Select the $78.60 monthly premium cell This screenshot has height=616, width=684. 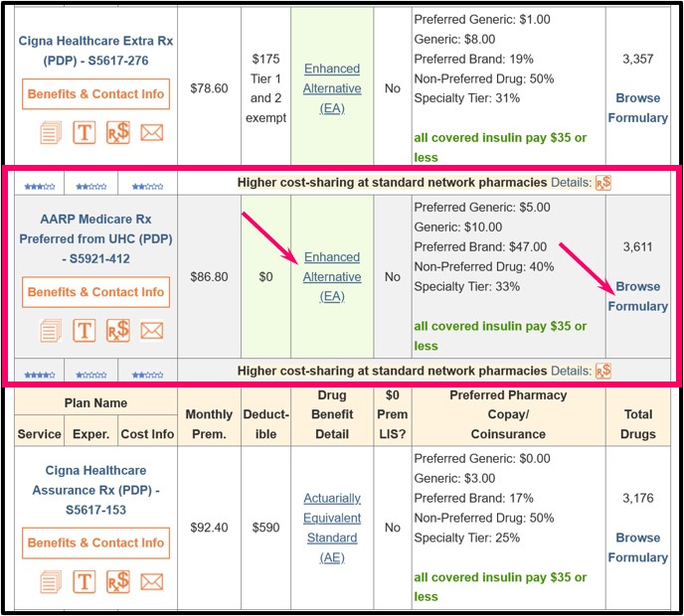coord(209,88)
